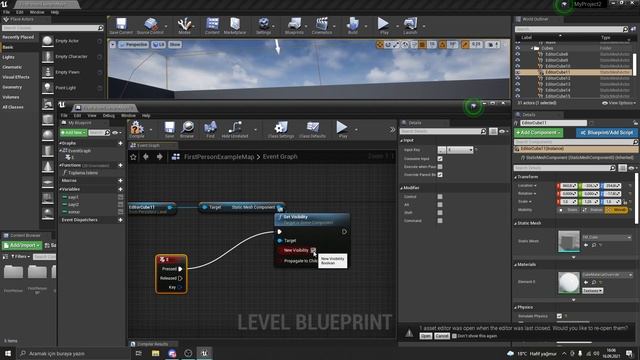Toggle Simulate Physics checkbox
Viewport: 640px width, 360px height.
coord(560,316)
